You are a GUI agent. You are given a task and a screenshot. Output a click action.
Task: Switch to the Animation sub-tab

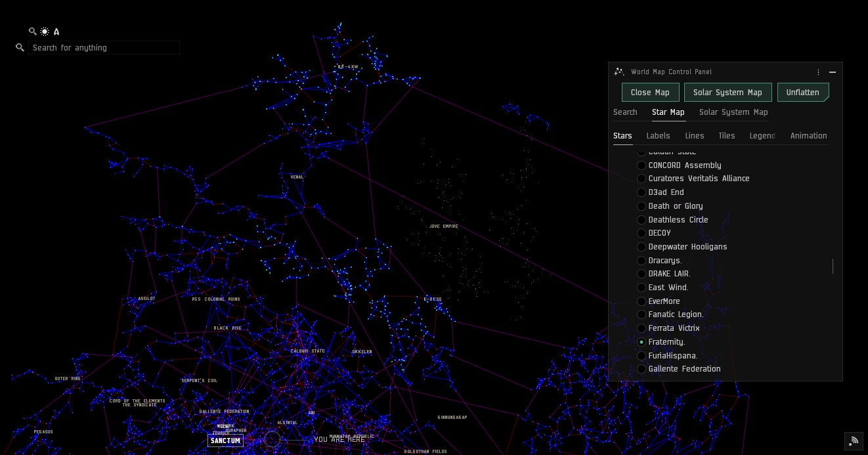[809, 136]
